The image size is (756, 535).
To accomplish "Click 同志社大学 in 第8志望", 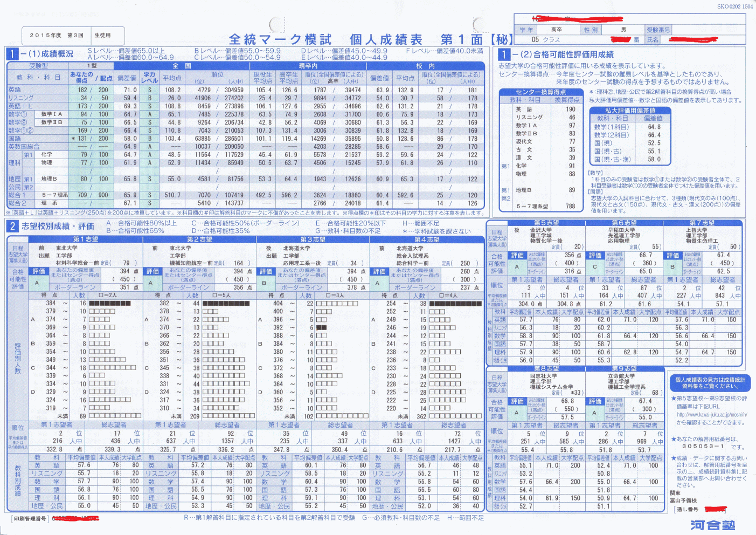I will (544, 376).
